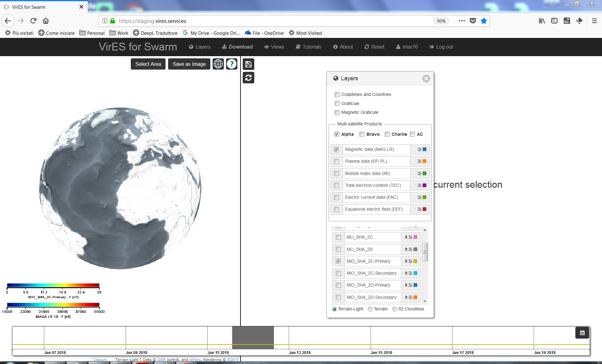Click the reorder arrows on MIO_SHA_2D-Secondary
The width and height of the screenshot is (602, 364).
[x=406, y=297]
